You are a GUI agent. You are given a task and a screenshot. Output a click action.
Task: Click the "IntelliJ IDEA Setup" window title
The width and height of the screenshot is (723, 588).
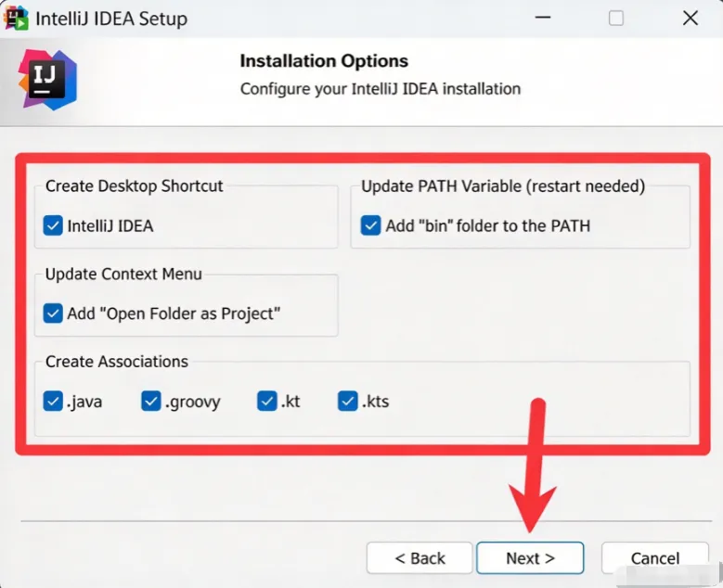pyautogui.click(x=111, y=19)
